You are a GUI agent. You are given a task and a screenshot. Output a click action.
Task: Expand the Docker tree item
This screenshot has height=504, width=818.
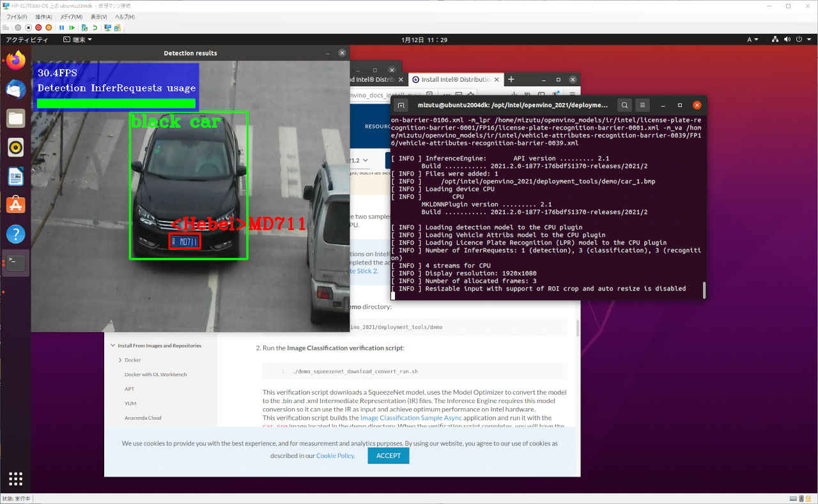(120, 360)
